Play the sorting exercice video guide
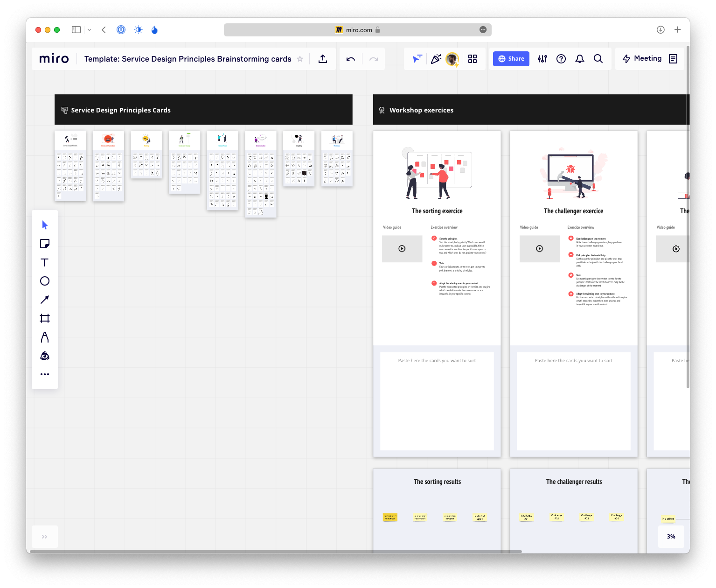 tap(402, 249)
